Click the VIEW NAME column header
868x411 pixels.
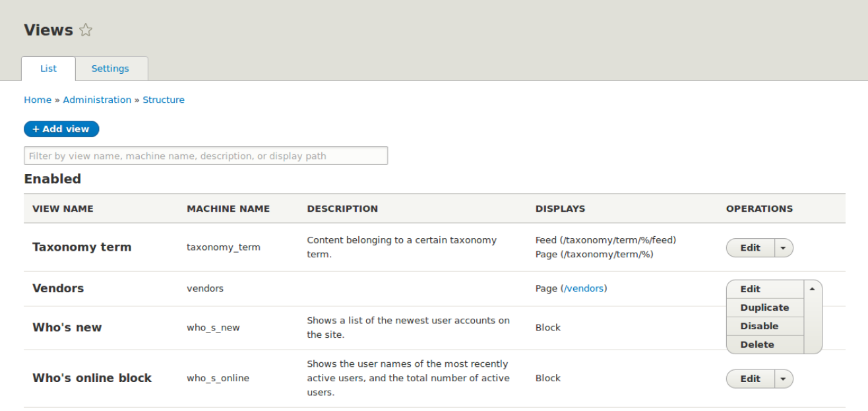point(63,208)
